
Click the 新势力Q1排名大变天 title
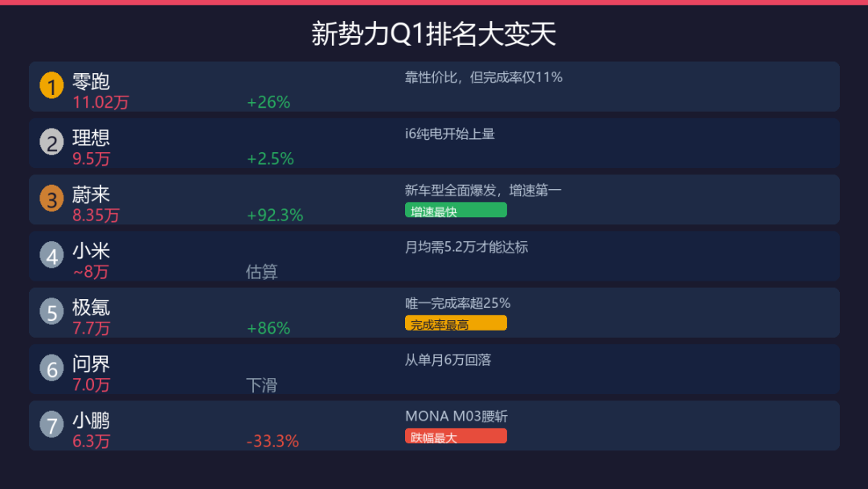click(x=434, y=35)
